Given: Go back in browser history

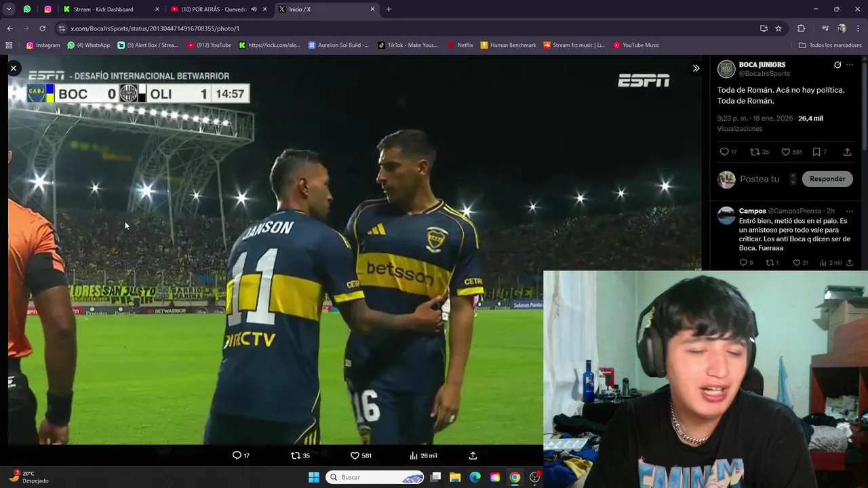Looking at the screenshot, I should [9, 28].
